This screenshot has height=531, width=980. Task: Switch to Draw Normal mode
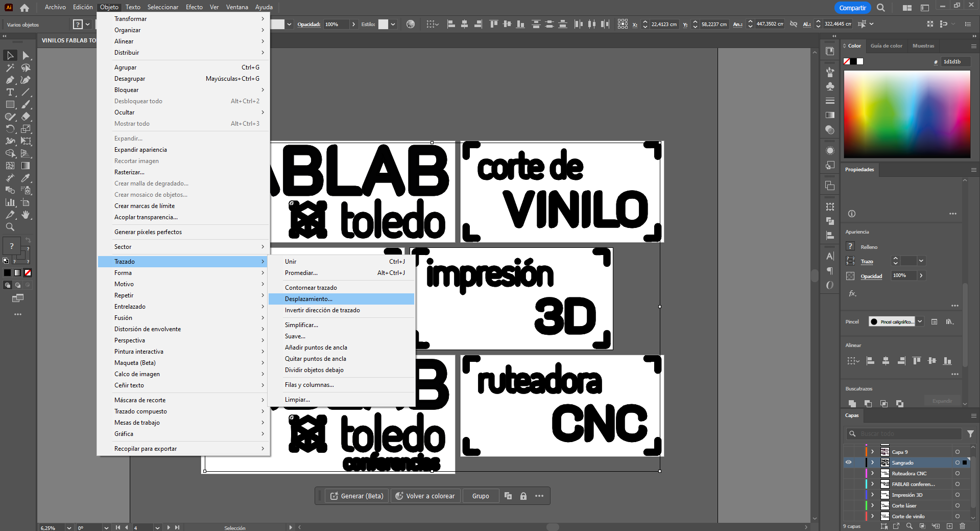8,285
